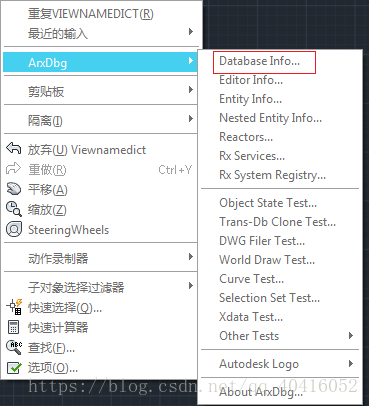
Task: Click the zoom magnifier icon beside 缩放(Z)
Action: pos(14,209)
